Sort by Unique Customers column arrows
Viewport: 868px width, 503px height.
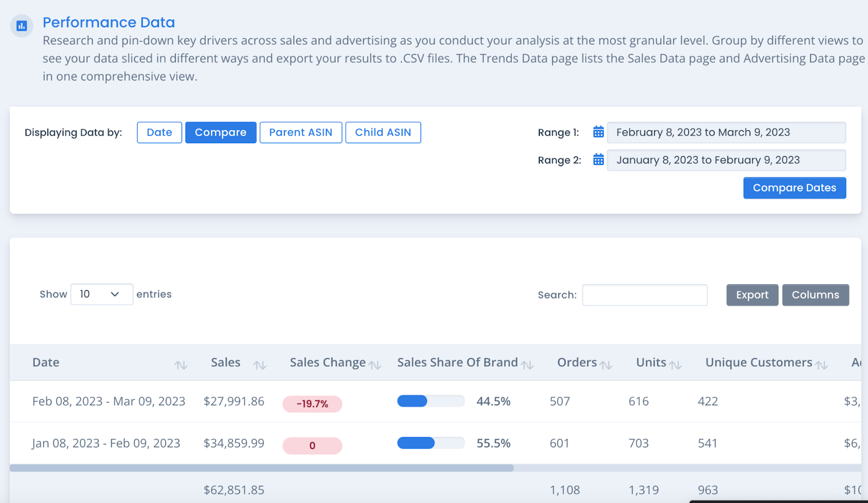pyautogui.click(x=822, y=365)
